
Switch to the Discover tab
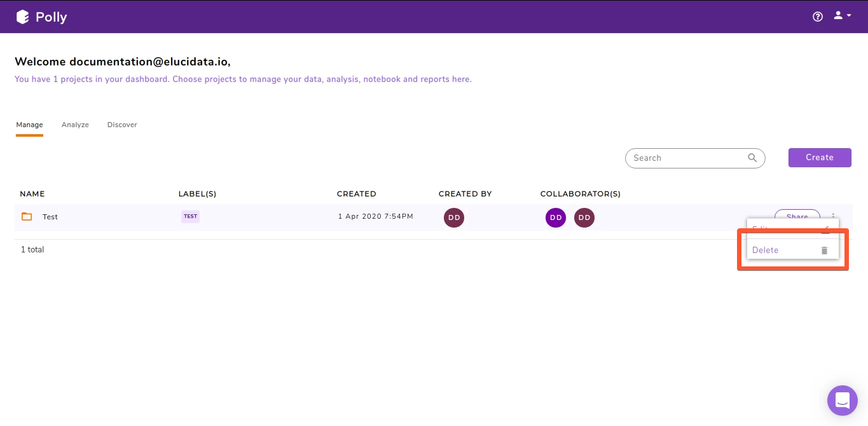point(121,125)
